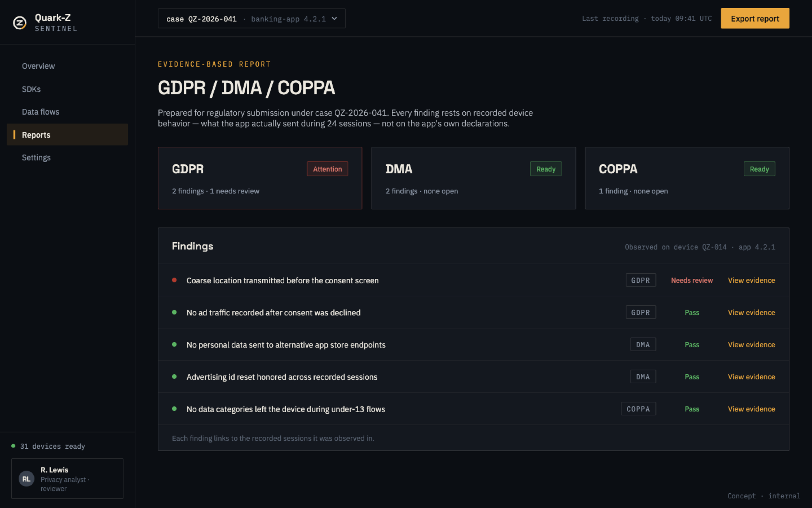Click Pass status on under-13 flows row
The width and height of the screenshot is (812, 508).
(692, 409)
